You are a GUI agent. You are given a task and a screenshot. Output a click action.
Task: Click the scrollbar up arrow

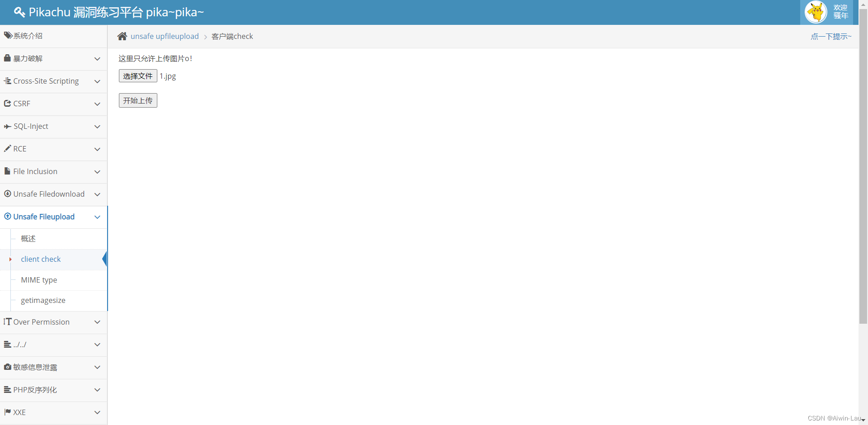point(863,4)
